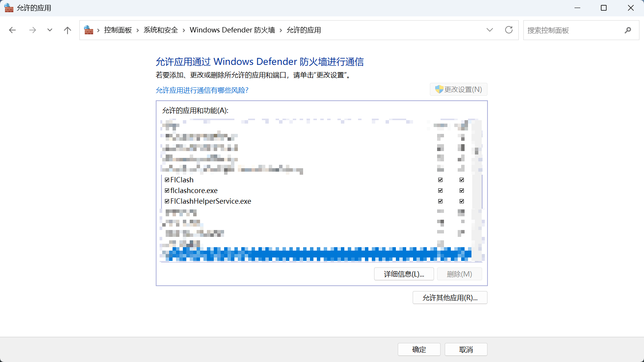Click the firewall icon in address bar
This screenshot has height=362, width=644.
tap(89, 30)
